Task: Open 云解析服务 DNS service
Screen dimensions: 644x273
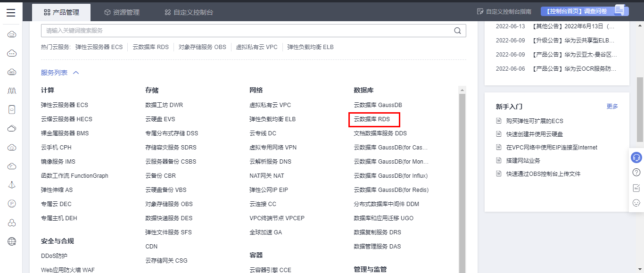Action: coord(270,161)
